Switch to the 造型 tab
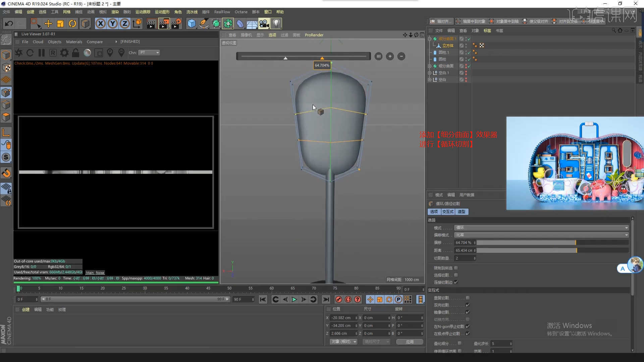Image resolution: width=644 pixels, height=362 pixels. (x=462, y=212)
